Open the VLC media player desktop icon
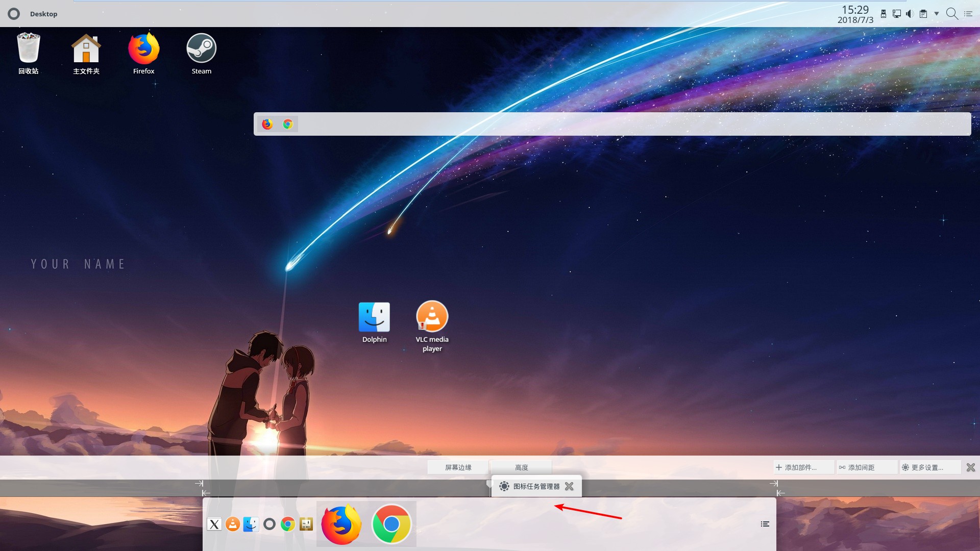This screenshot has width=980, height=551. click(x=432, y=327)
